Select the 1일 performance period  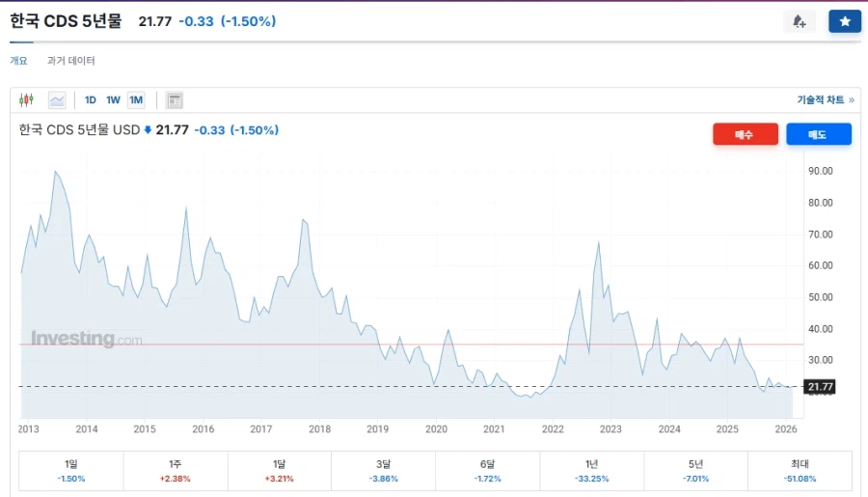[71, 470]
